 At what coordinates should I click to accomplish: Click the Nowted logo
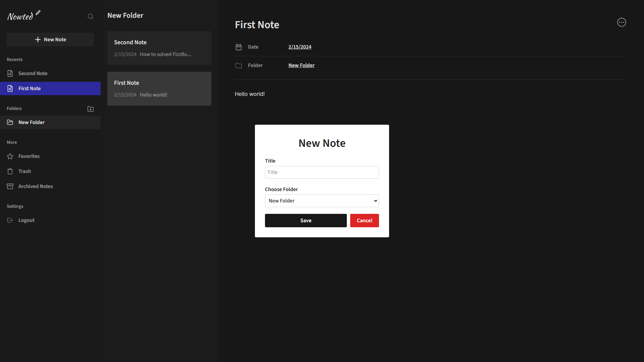[23, 16]
